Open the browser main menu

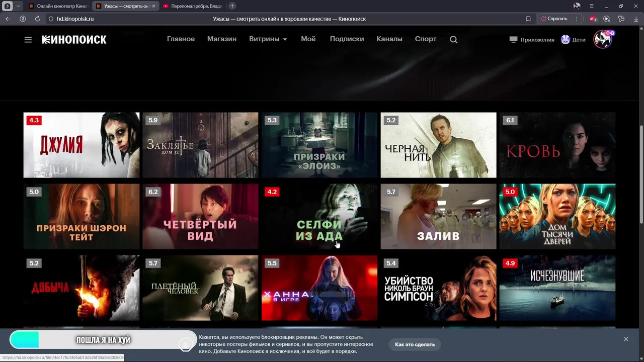[591, 6]
